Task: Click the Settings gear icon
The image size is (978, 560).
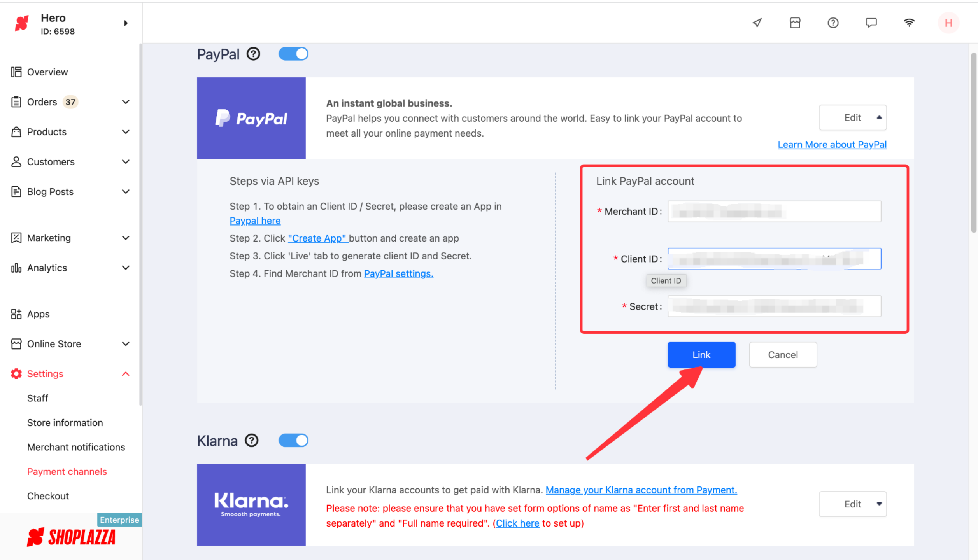Action: 16,374
